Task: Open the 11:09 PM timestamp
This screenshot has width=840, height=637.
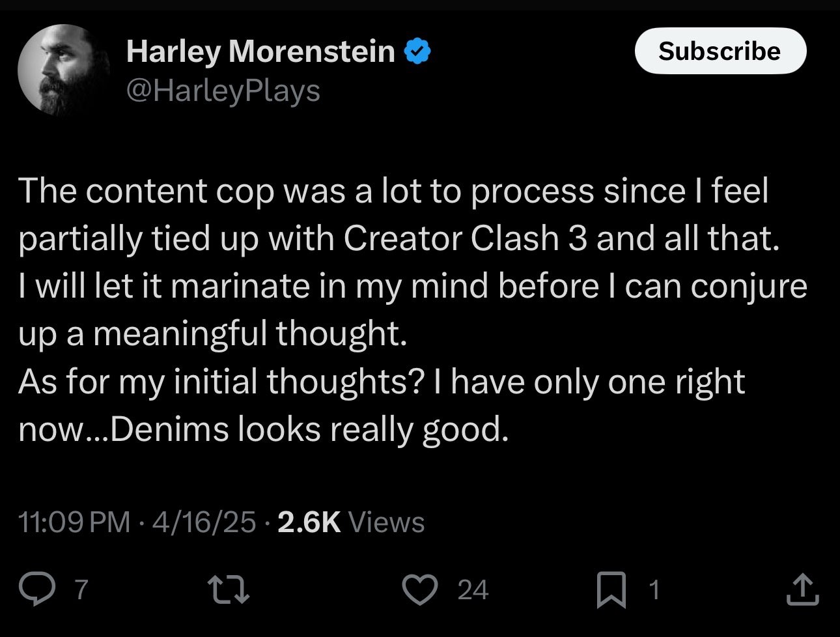Action: pos(74,522)
